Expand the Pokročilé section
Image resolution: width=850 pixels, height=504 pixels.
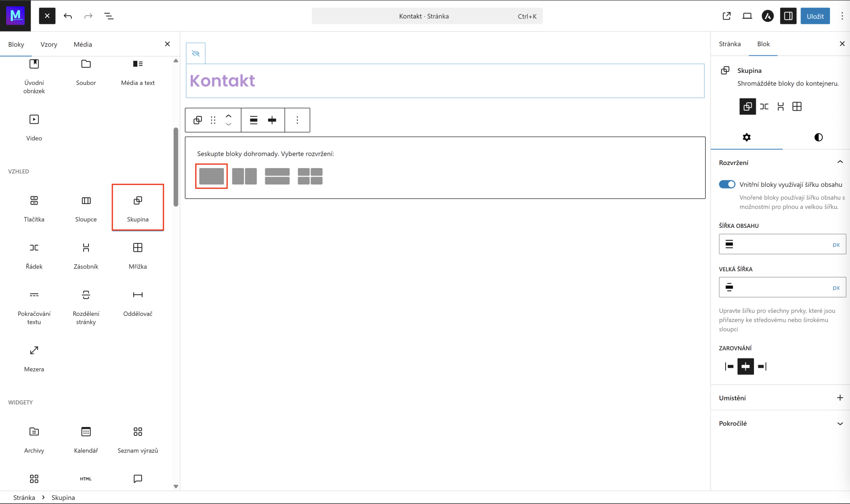(x=840, y=423)
